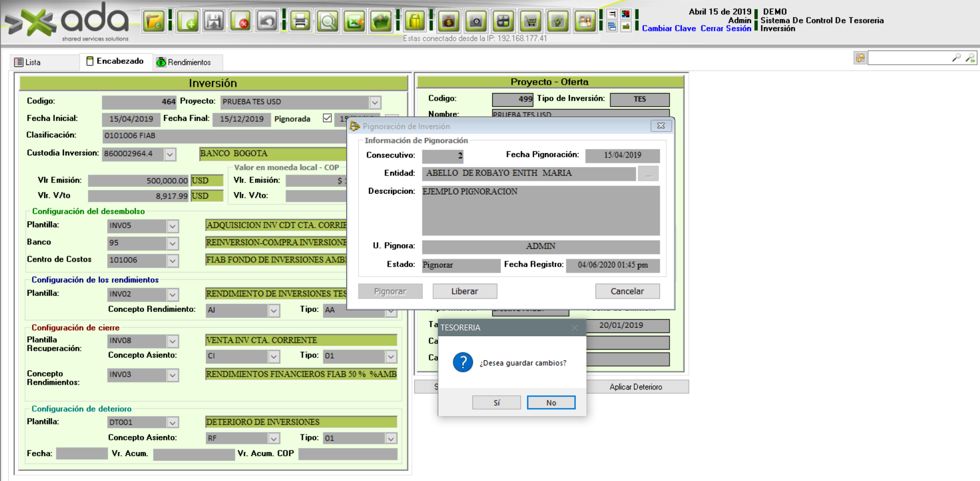This screenshot has width=980, height=481.
Task: Click the shopping cart toolbar icon
Action: coord(531,22)
